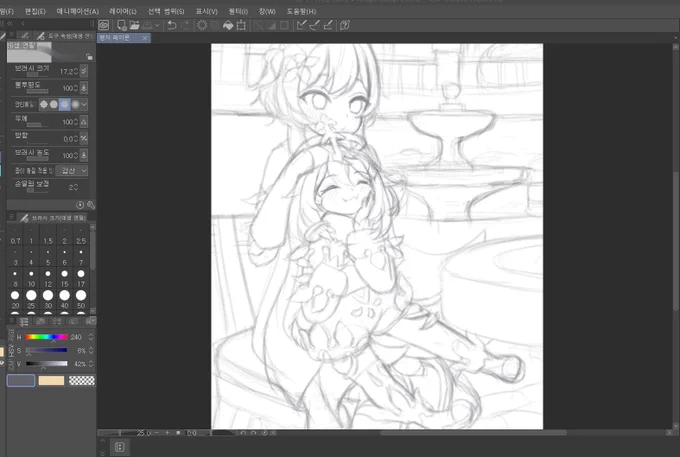Select brush size preset 17
The width and height of the screenshot is (680, 457).
click(81, 279)
